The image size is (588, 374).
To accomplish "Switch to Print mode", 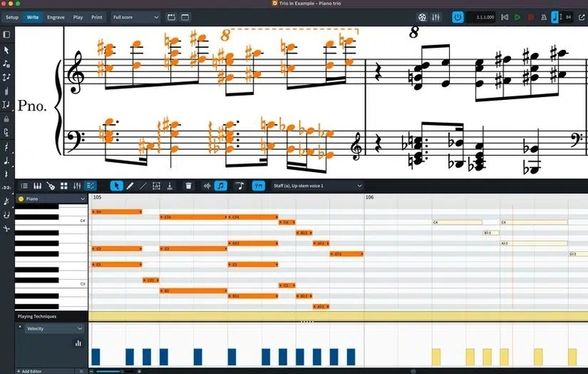I will click(97, 17).
